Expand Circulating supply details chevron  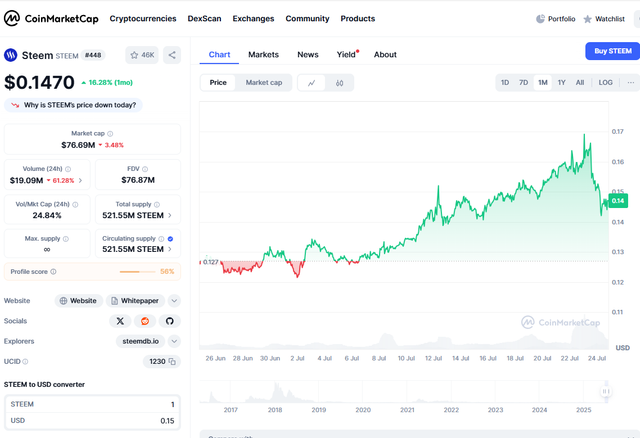point(170,249)
